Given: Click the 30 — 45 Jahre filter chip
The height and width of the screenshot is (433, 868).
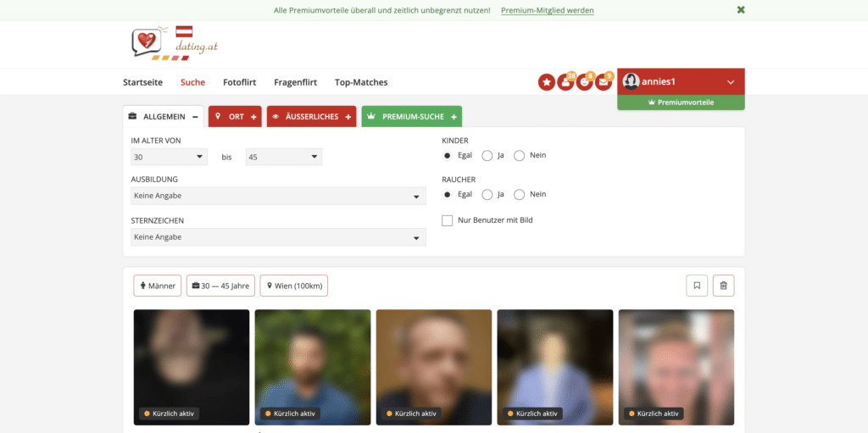Looking at the screenshot, I should pos(221,286).
